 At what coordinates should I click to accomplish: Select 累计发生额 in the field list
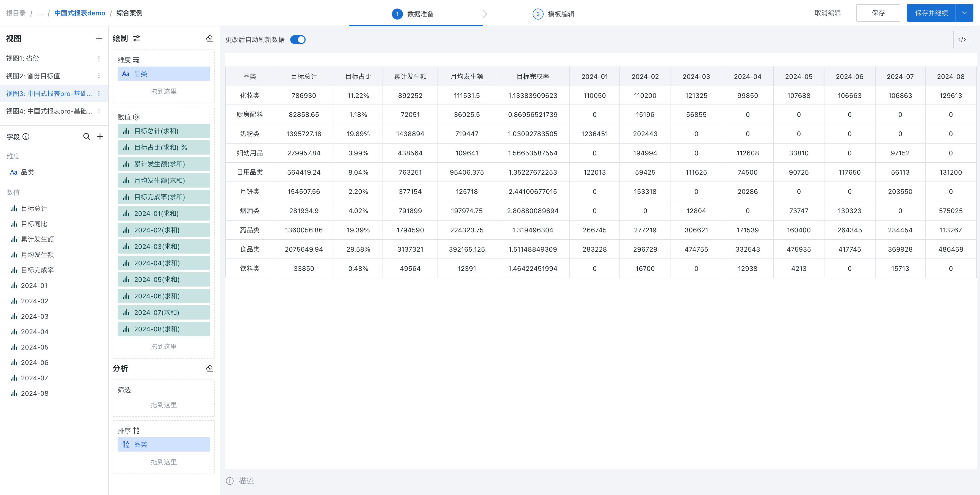pos(37,239)
